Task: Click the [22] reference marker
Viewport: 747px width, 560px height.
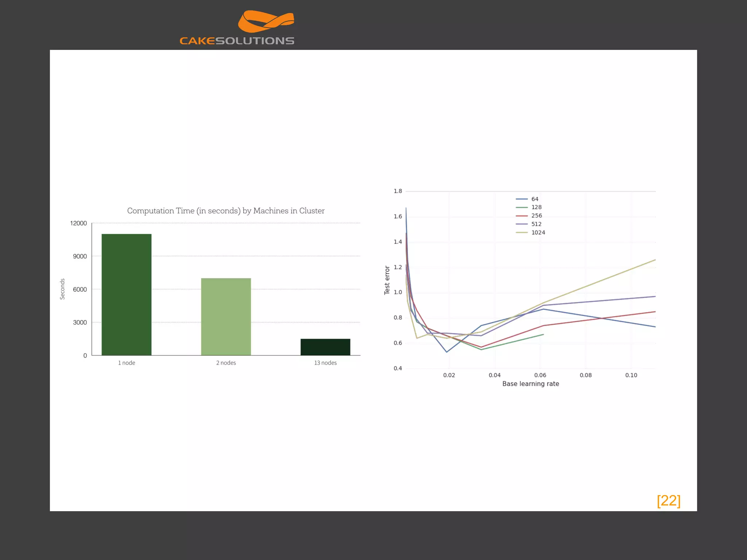Action: (668, 501)
